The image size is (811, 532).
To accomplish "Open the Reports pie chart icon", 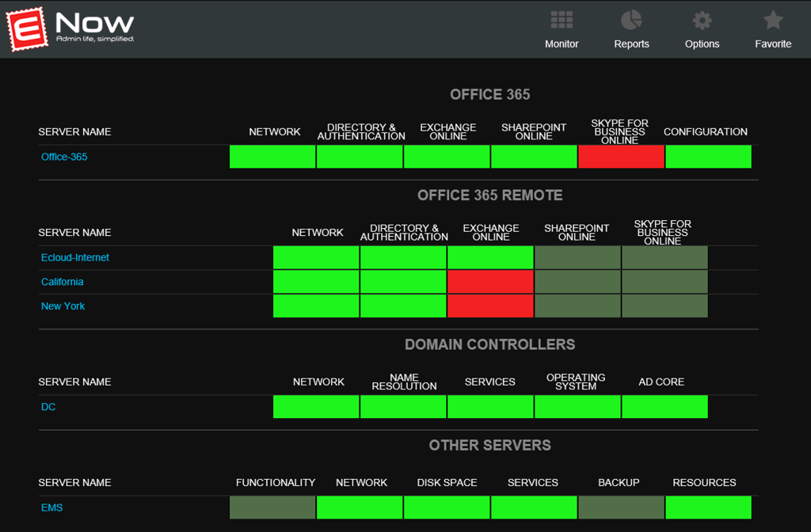I will (631, 20).
